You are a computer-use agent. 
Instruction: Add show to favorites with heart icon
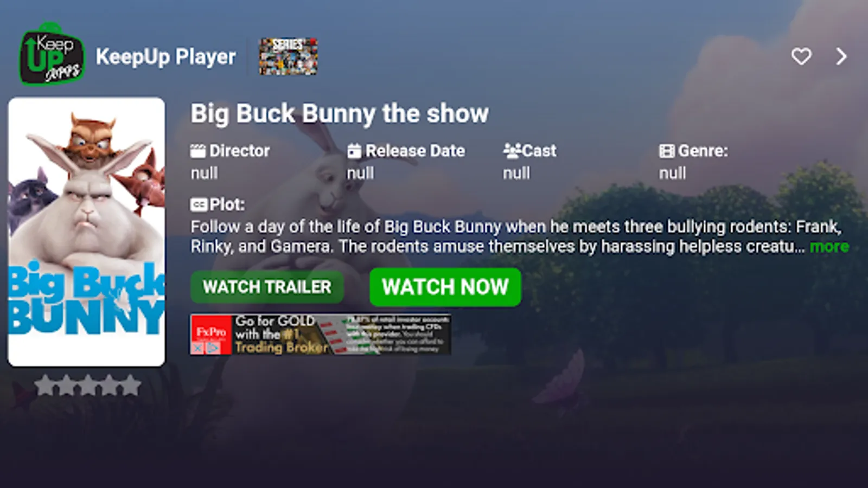click(x=801, y=56)
